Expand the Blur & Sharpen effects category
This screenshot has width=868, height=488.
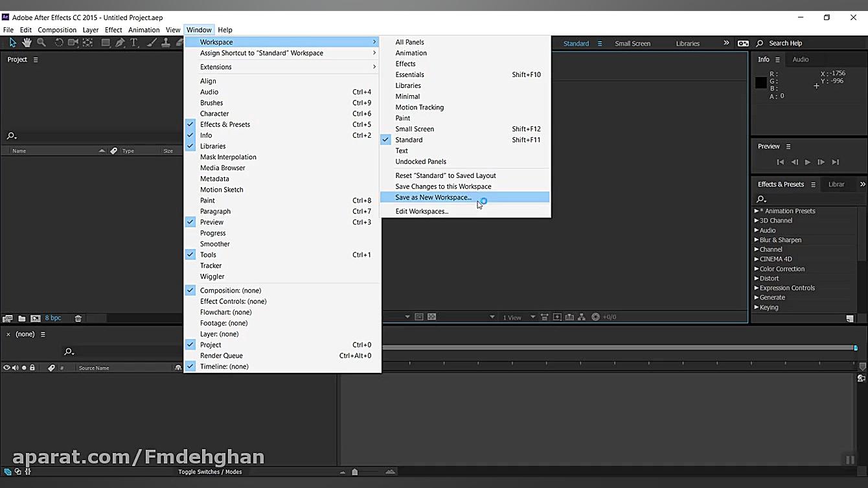click(x=757, y=240)
